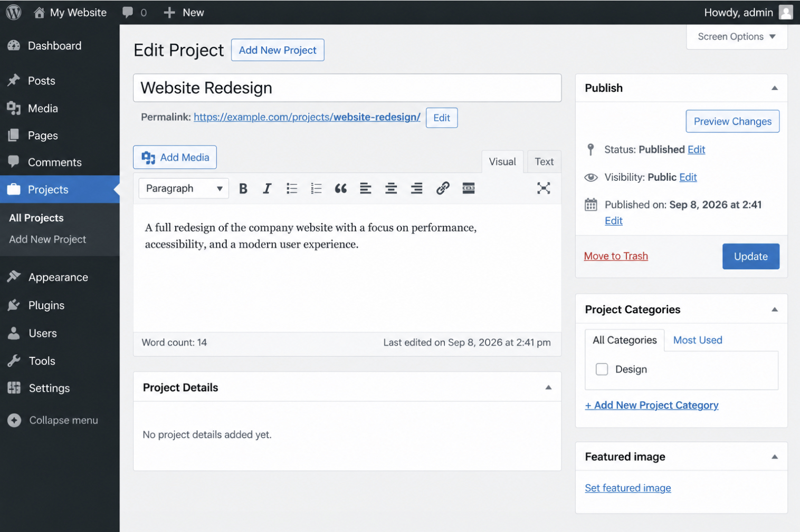
Task: Align text right
Action: (416, 188)
